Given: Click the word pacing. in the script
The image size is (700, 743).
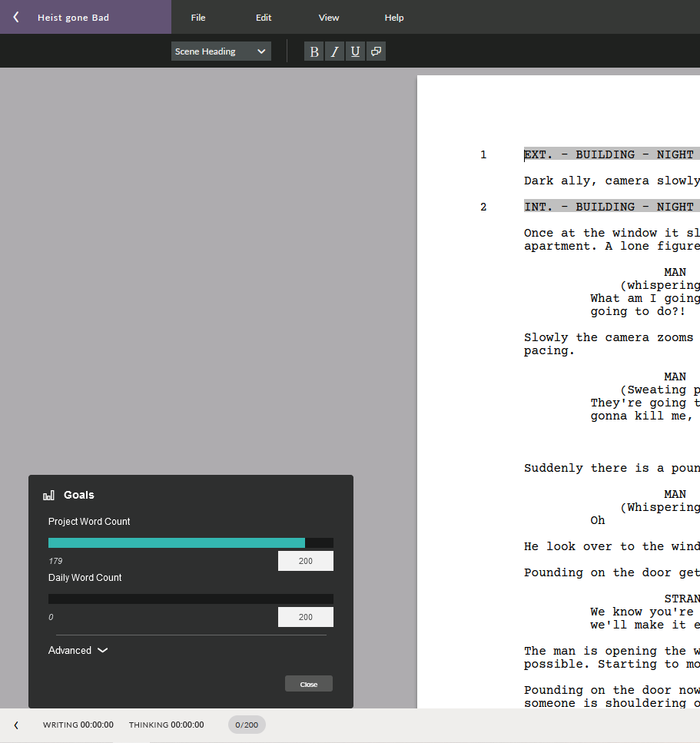Looking at the screenshot, I should click(x=549, y=350).
